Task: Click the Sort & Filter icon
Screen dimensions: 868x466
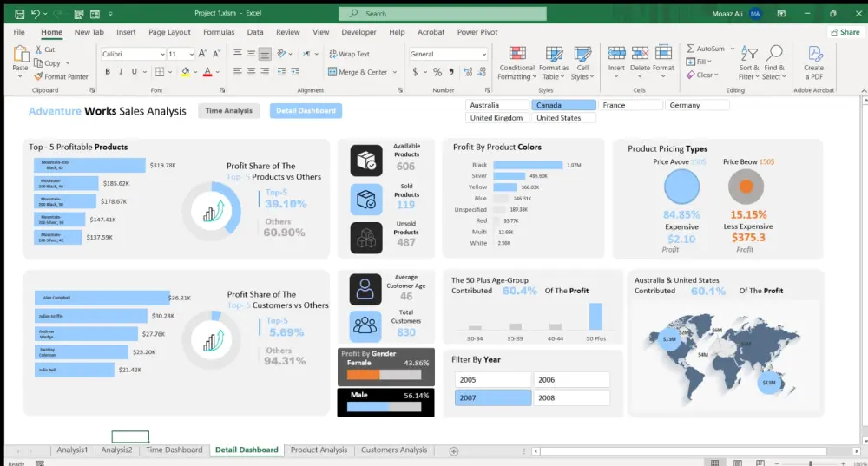Action: coord(749,54)
